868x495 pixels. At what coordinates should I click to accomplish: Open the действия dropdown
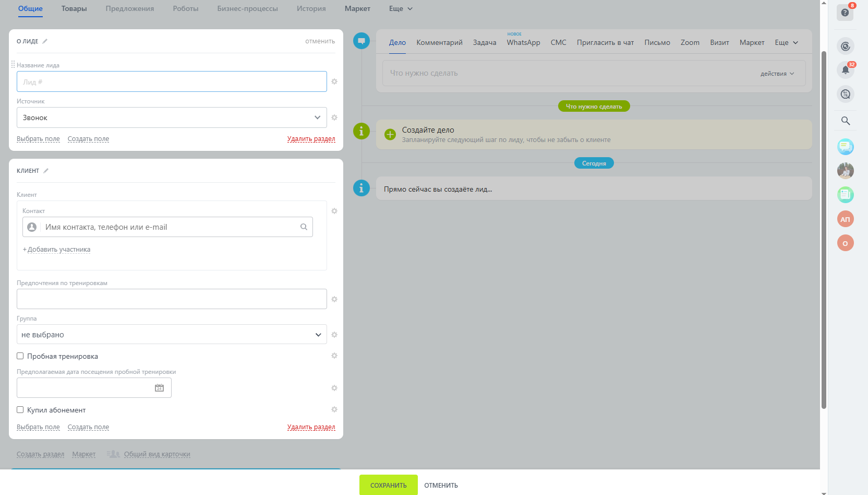[x=777, y=74]
